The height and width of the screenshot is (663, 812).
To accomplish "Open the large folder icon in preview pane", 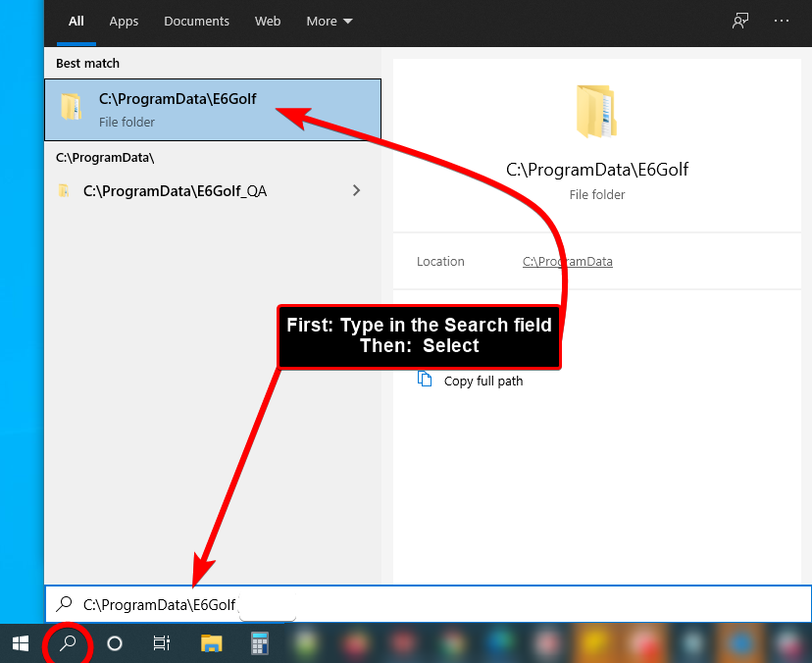I will pos(596,112).
